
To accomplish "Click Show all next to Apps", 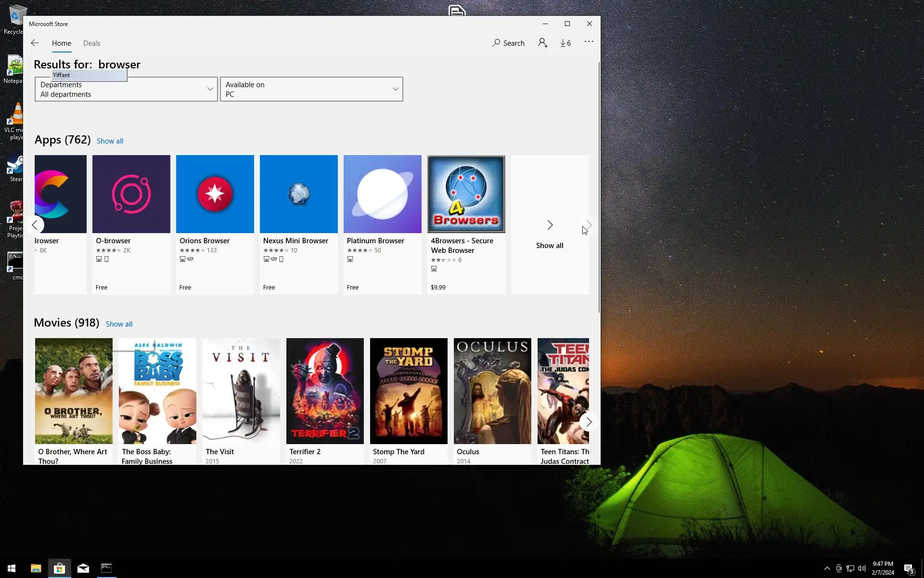I will click(110, 141).
